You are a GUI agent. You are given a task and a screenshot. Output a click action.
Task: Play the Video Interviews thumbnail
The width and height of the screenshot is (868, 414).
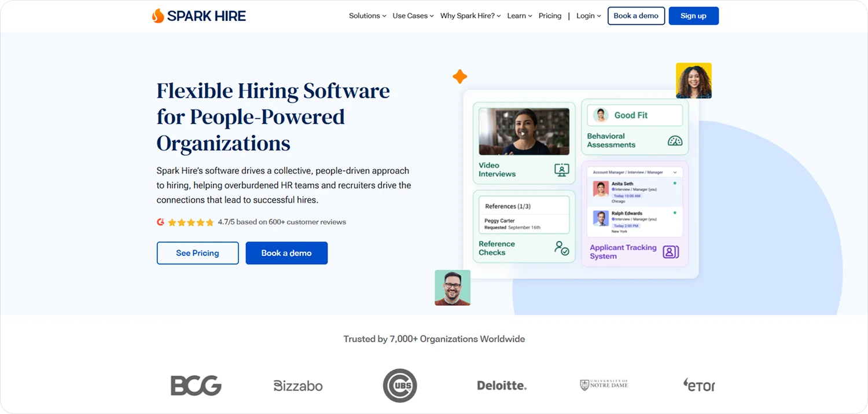(x=524, y=131)
